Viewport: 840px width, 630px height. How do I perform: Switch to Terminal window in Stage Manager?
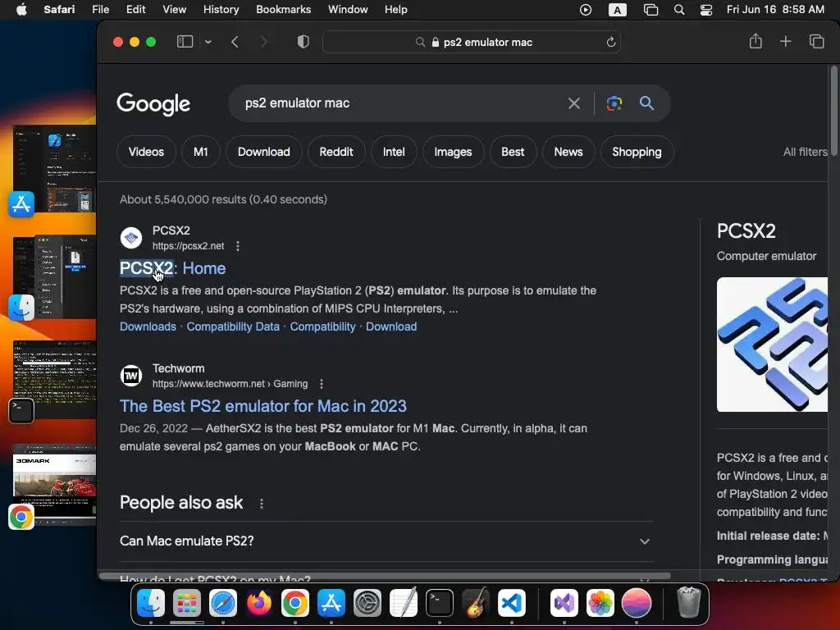tap(54, 379)
